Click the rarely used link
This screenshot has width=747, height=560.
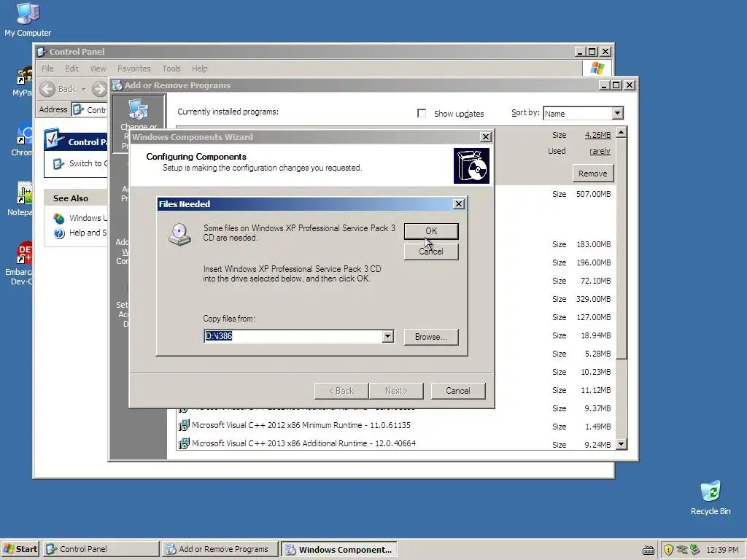tap(600, 151)
